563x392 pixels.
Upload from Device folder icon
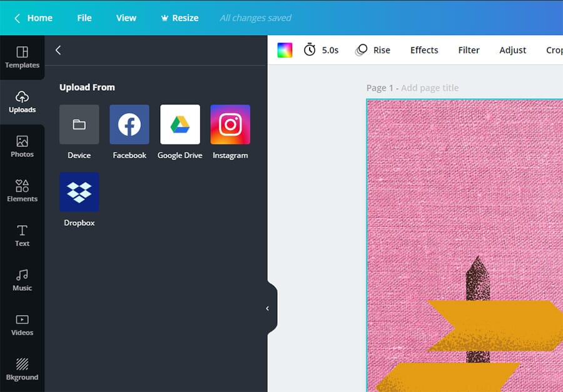click(79, 124)
